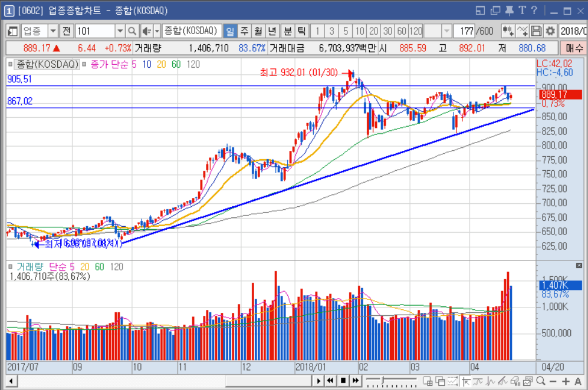Open dropdown arrow next to speaker icon
Viewport: 588px width, 390px height.
pyautogui.click(x=157, y=31)
